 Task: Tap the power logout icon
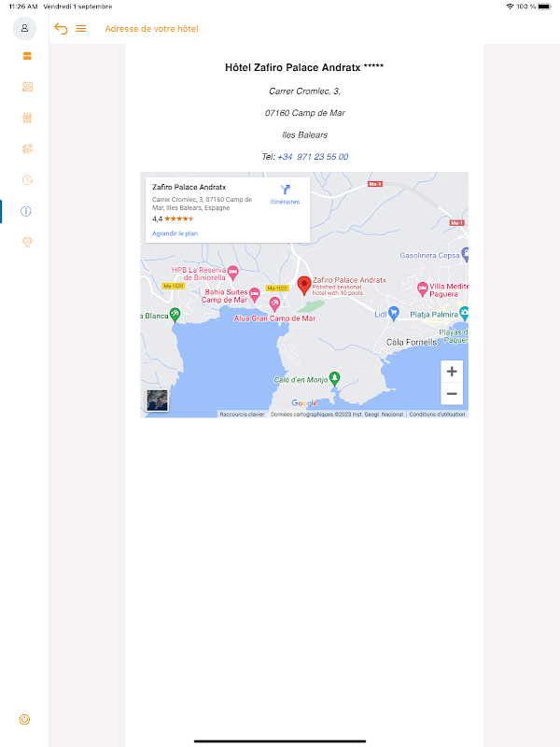coord(24,719)
